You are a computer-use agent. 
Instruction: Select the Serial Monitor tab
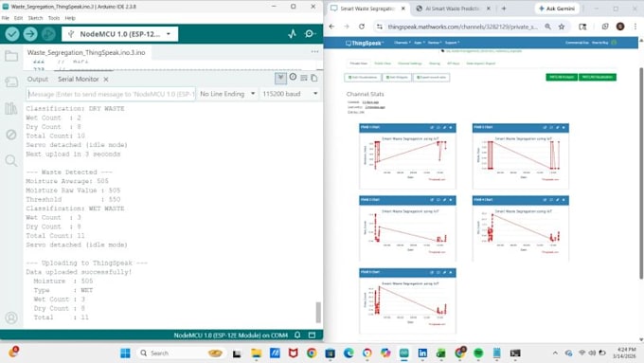[78, 79]
